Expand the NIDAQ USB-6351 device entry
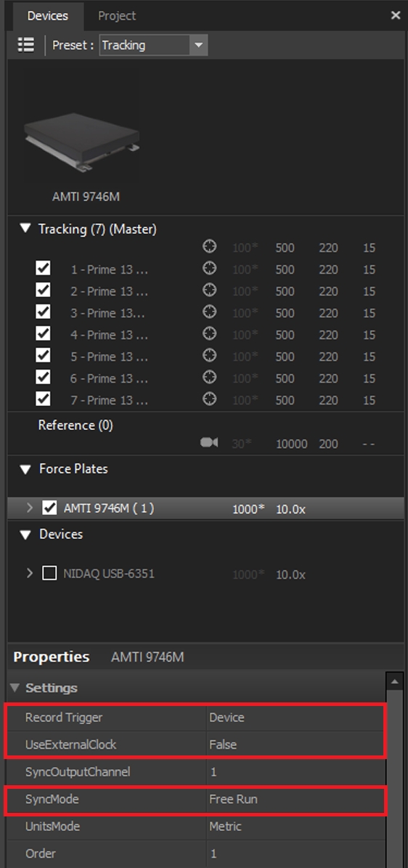Viewport: 408px width, 868px height. point(30,574)
